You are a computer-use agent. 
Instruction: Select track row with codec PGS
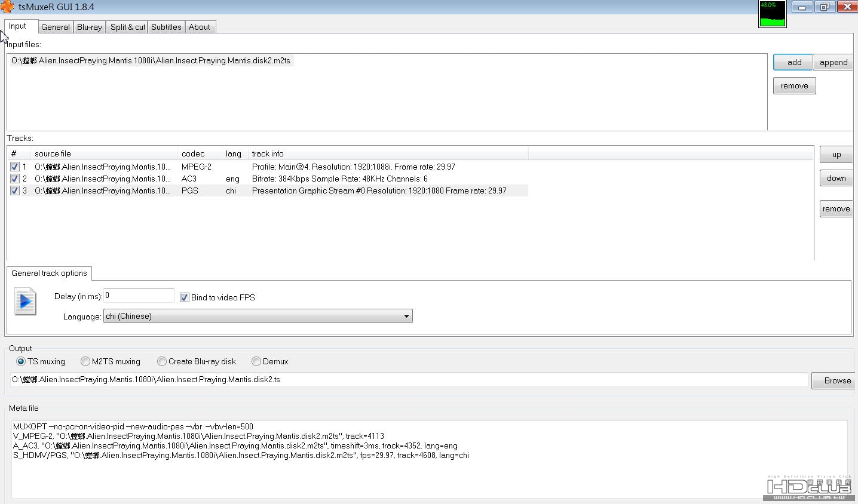click(268, 190)
